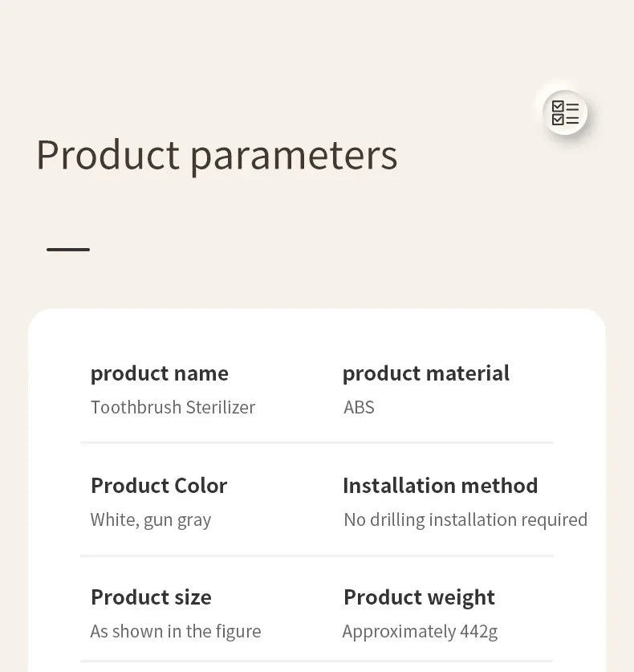Select the 'Product size' label
This screenshot has height=672, width=634.
151,597
